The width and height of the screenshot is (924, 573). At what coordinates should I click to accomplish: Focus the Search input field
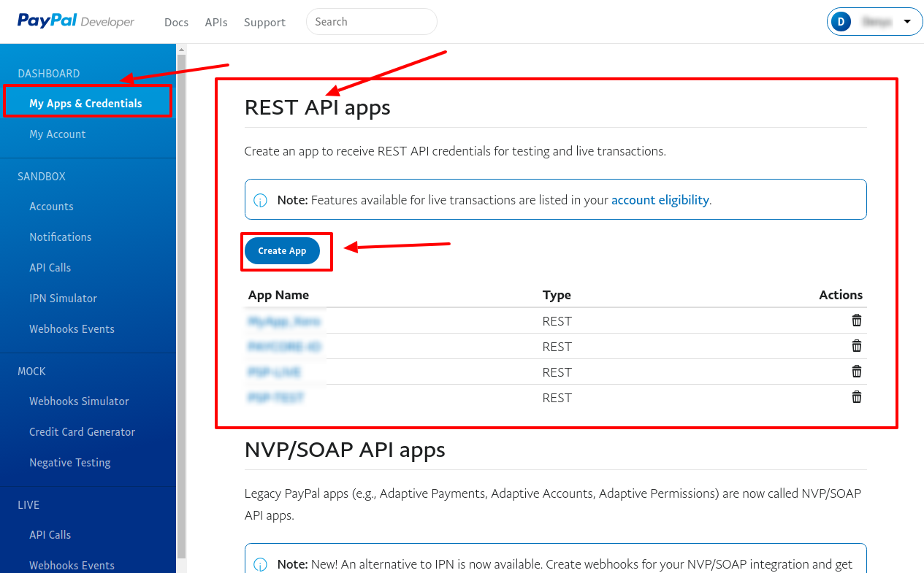click(372, 22)
